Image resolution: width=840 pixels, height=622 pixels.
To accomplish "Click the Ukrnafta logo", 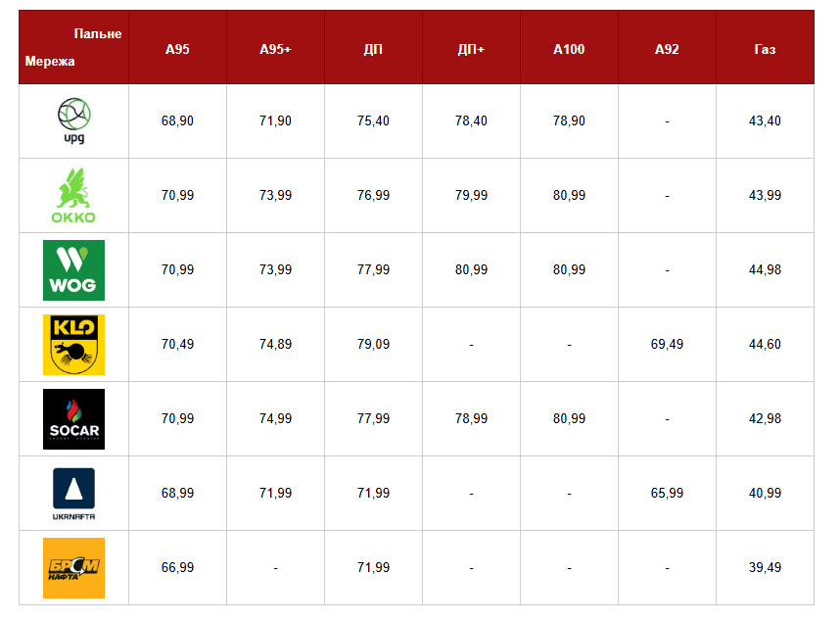I will pos(73,494).
